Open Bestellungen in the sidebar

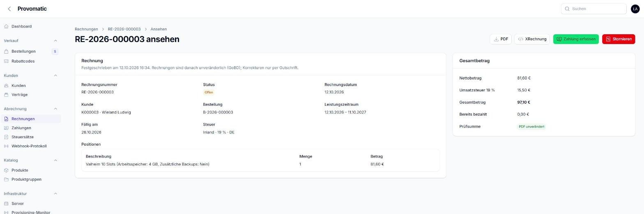pyautogui.click(x=23, y=51)
